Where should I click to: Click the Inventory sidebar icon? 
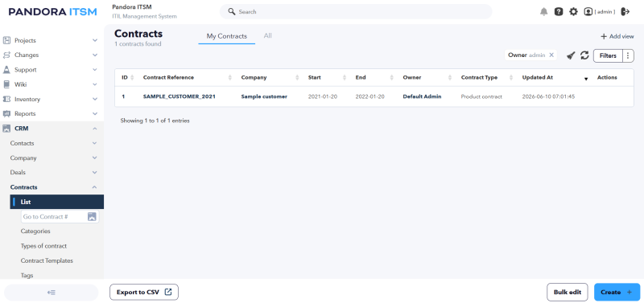[x=6, y=99]
